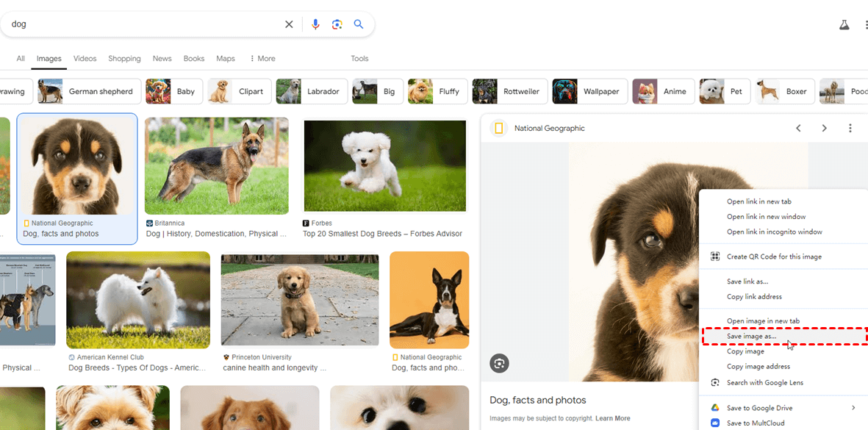Expand 'Save to Google Drive' submenu arrow
This screenshot has width=868, height=430.
(x=853, y=408)
